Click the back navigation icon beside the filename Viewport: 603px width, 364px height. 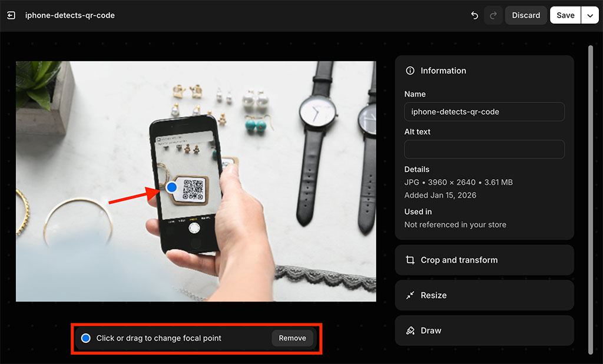click(11, 15)
